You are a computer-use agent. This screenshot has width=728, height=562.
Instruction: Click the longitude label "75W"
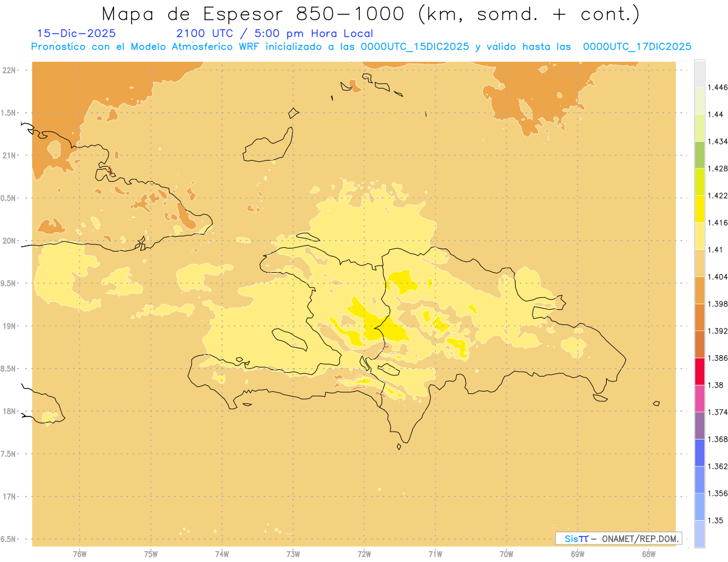click(x=150, y=554)
